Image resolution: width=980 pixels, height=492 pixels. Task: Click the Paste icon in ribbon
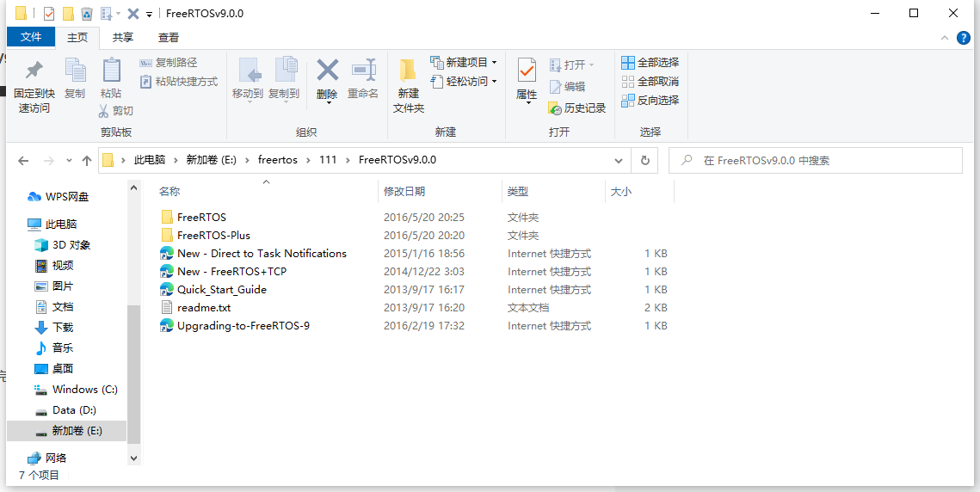(111, 72)
